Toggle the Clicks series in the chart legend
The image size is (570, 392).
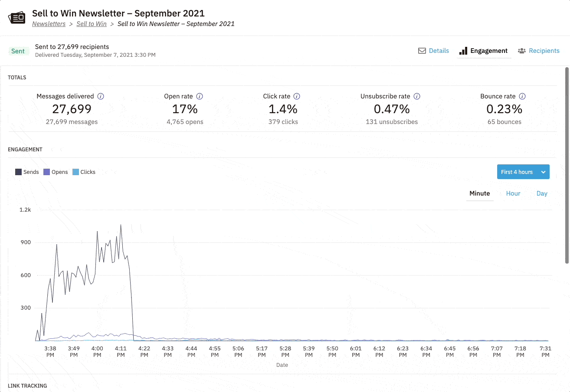(84, 172)
